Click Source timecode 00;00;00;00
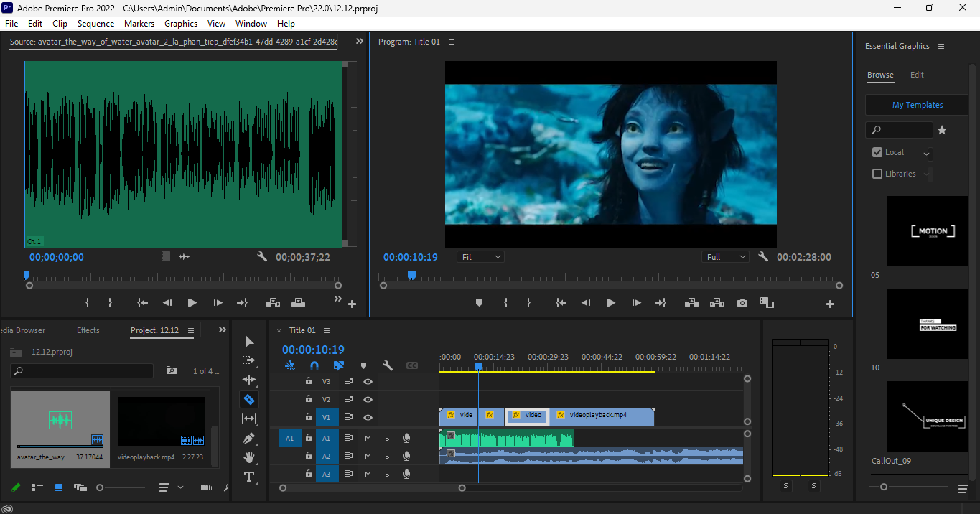The image size is (980, 514). click(x=57, y=257)
